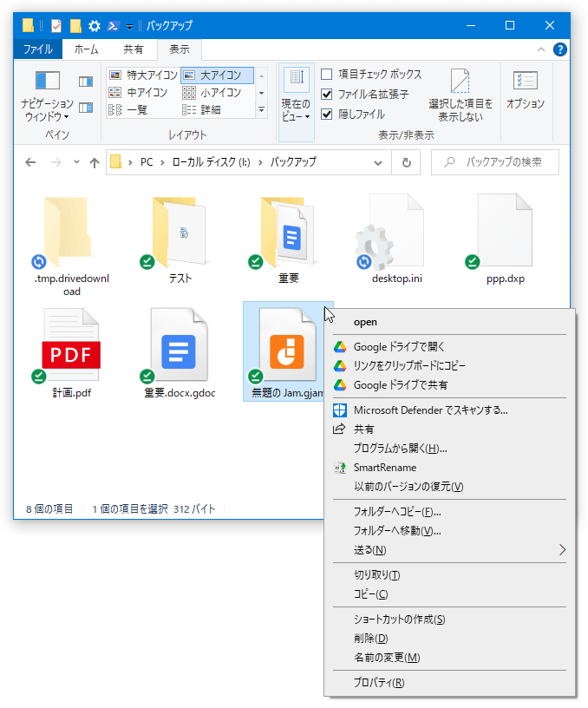Click ローカル ディスク (I:) in breadcrumb

212,162
